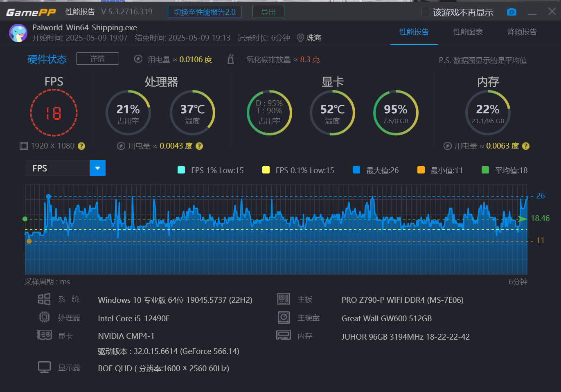Open the FPS chart metric dropdown arrow

(x=97, y=168)
